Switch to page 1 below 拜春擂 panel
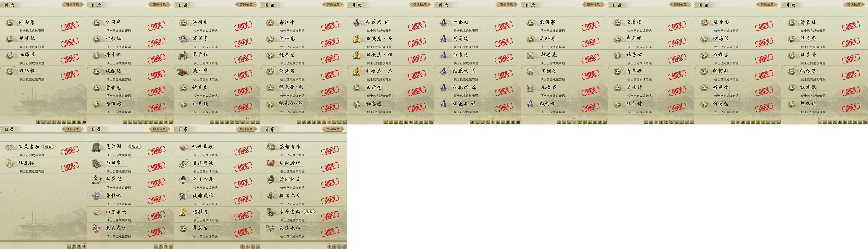This screenshot has width=868, height=249. 69,247
